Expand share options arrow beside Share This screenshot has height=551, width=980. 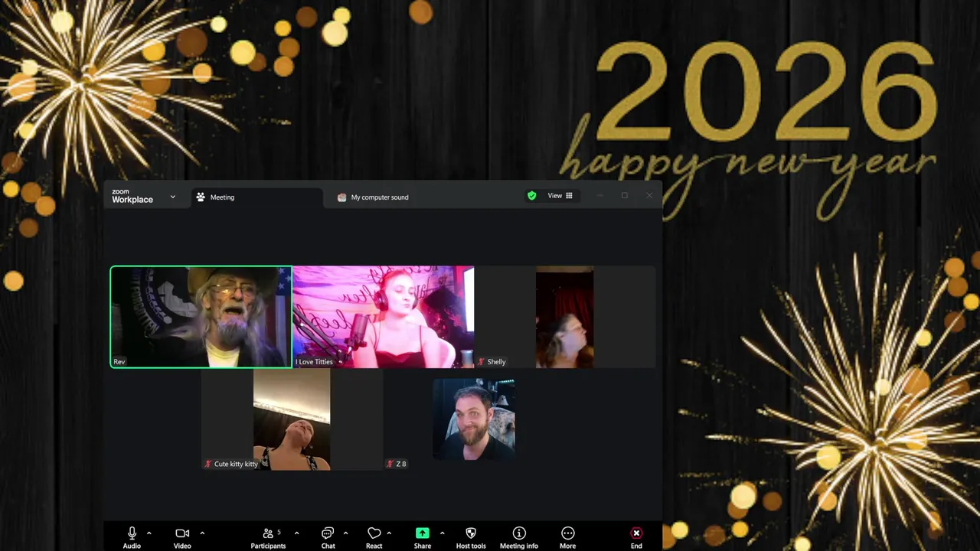[442, 533]
